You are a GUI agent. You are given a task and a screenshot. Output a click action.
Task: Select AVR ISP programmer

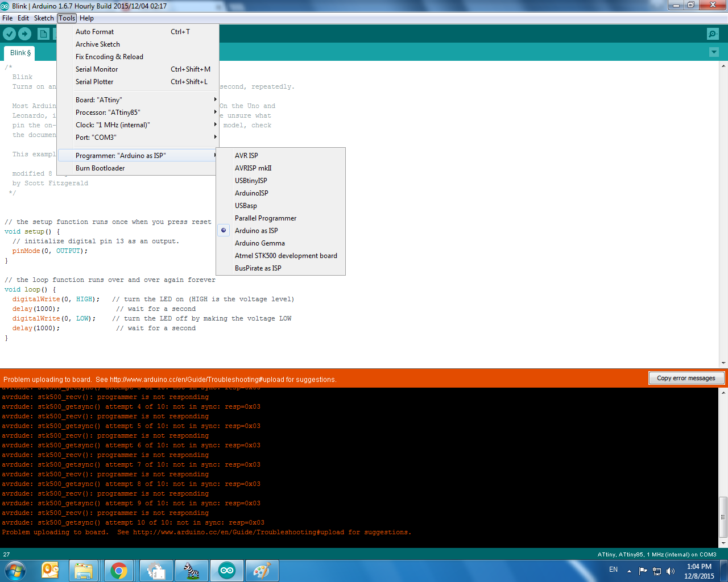click(x=280, y=156)
